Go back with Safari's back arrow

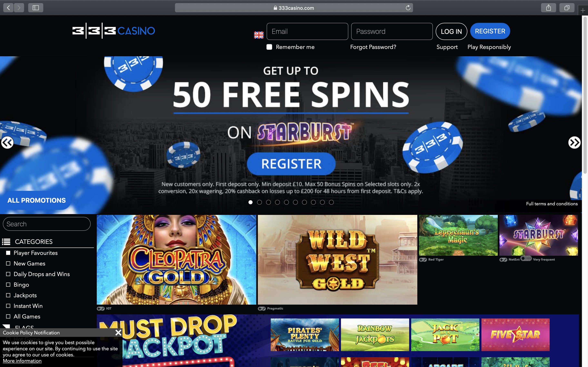pos(9,8)
